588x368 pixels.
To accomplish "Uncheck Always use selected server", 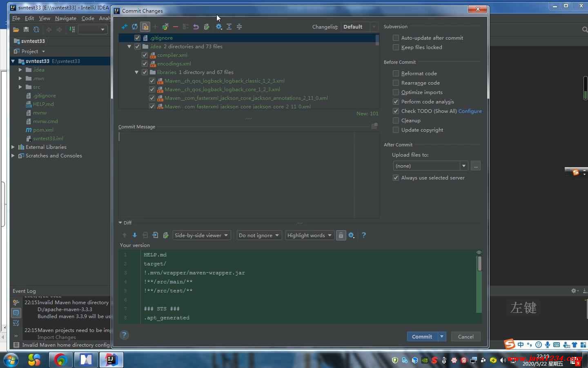I will [396, 177].
